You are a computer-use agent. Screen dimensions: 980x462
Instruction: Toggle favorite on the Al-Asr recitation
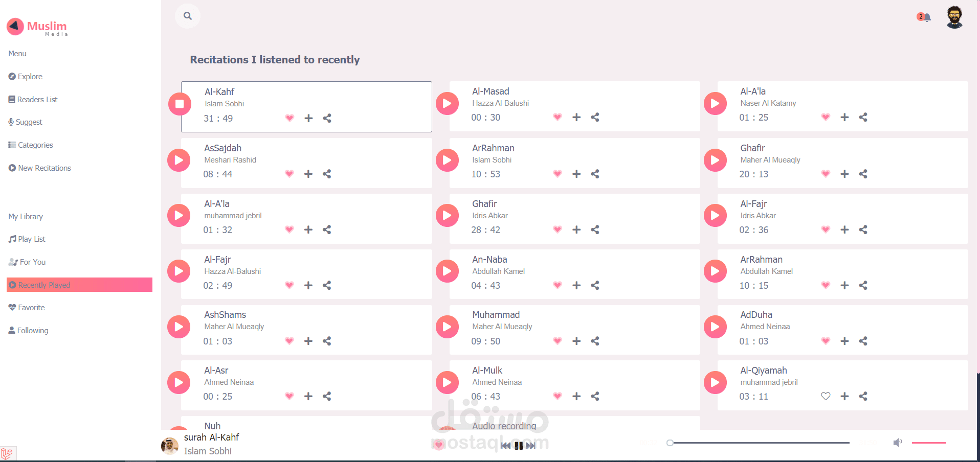click(289, 397)
